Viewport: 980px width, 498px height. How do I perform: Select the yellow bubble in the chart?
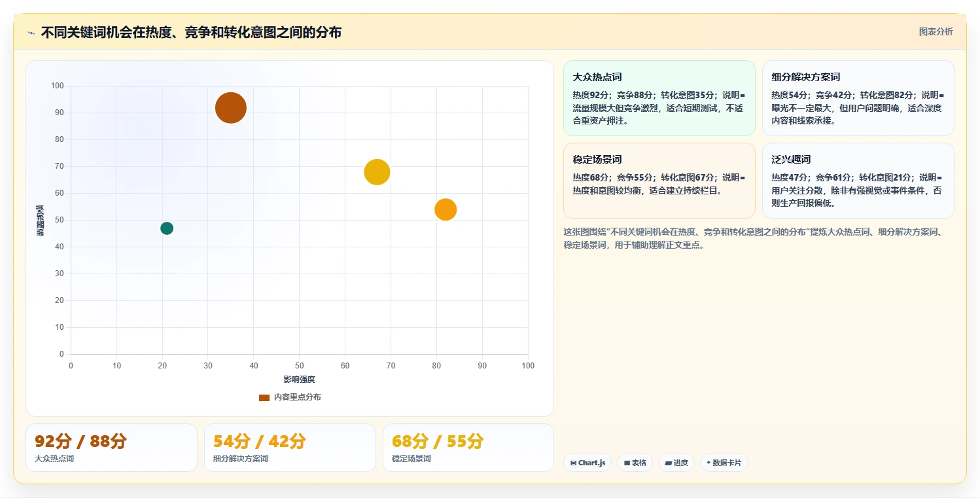(377, 172)
